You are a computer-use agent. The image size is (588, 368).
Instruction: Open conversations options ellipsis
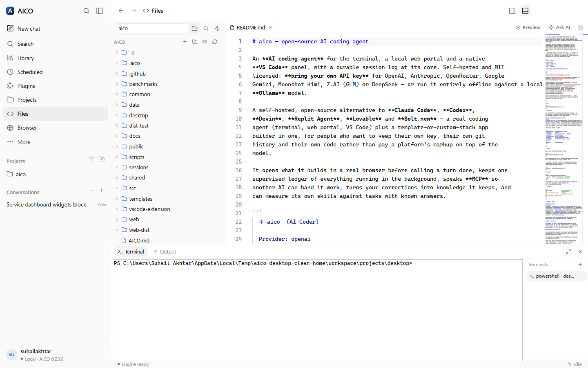[x=91, y=190]
